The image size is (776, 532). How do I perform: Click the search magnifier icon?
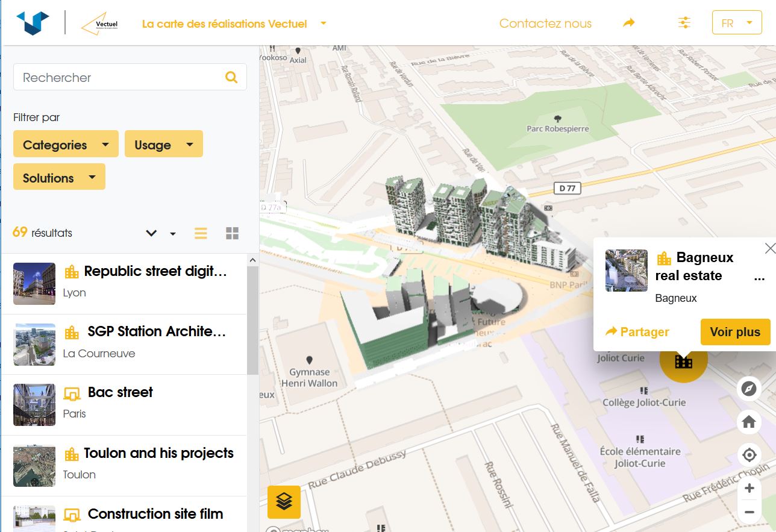231,77
